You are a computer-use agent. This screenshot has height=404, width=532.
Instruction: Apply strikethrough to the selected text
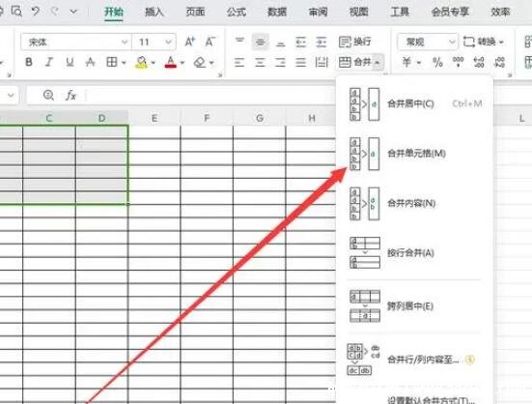(90, 62)
